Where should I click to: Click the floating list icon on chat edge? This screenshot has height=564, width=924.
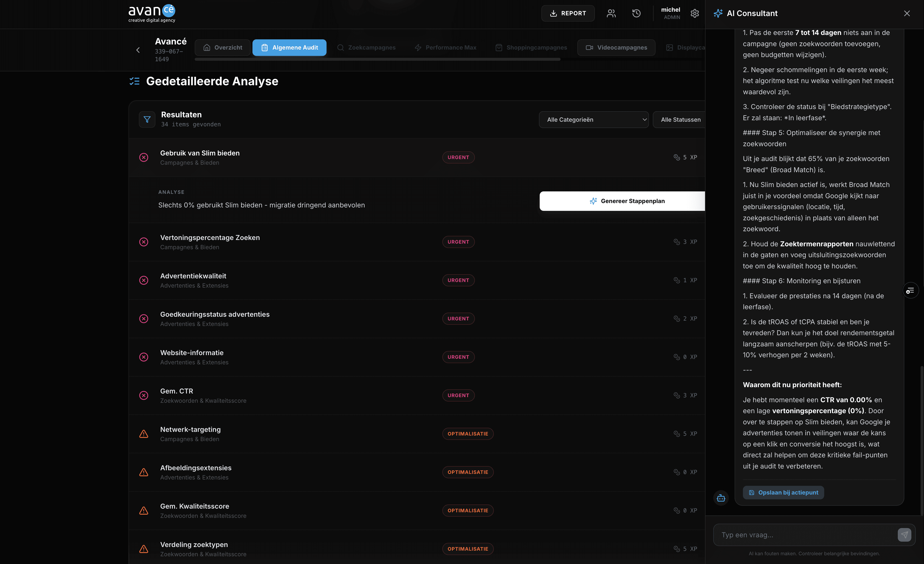click(910, 291)
